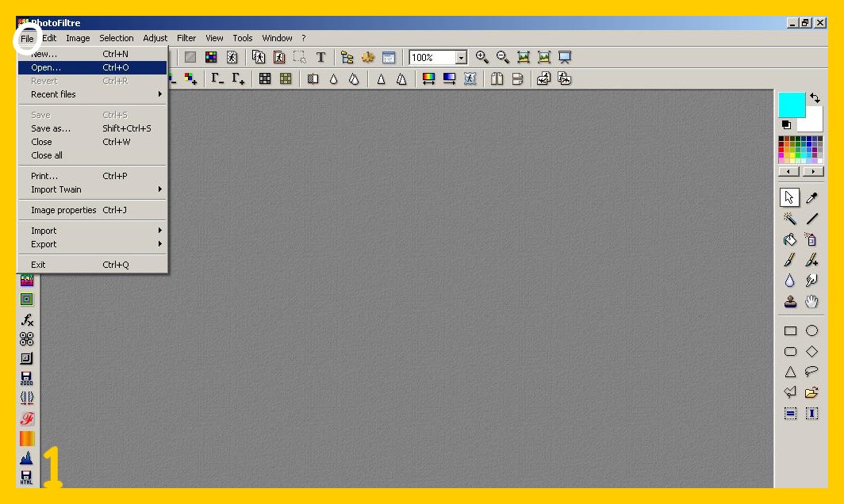The image size is (844, 504).
Task: Select the Lasso selection shape
Action: (x=811, y=372)
